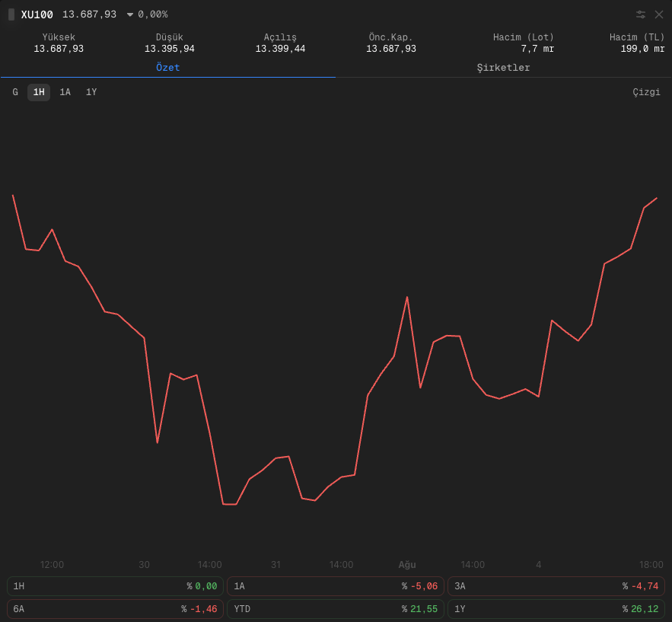Click the 3A performance box -4,74
Viewport: 672px width, 622px height.
pyautogui.click(x=556, y=586)
